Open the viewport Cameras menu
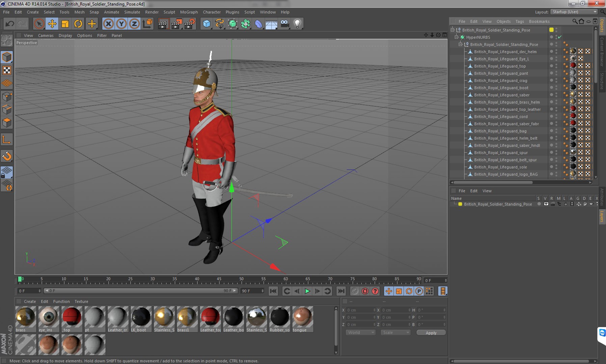 (x=46, y=35)
